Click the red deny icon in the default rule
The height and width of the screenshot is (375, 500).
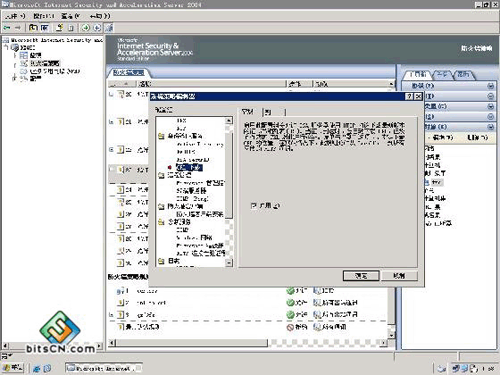tap(290, 327)
